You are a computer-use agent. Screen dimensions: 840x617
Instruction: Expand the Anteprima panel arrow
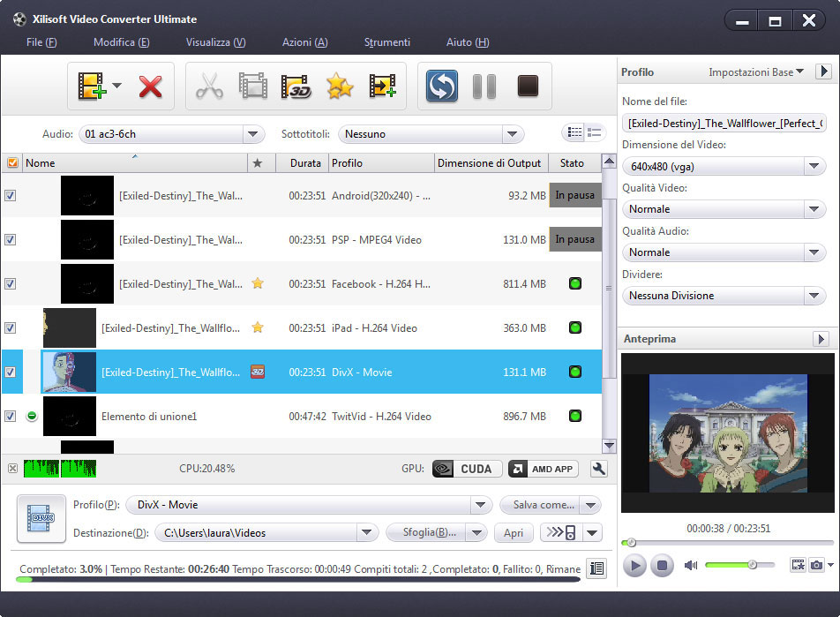[x=821, y=339]
